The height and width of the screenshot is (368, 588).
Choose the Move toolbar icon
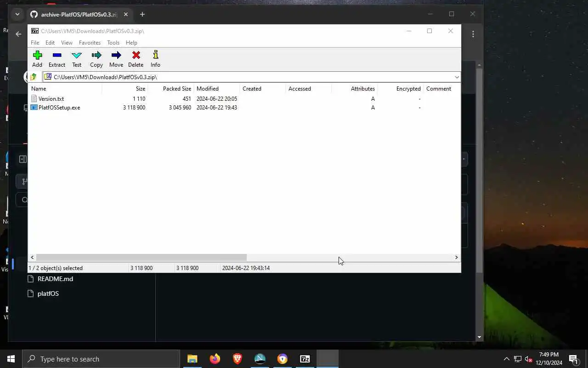point(116,55)
